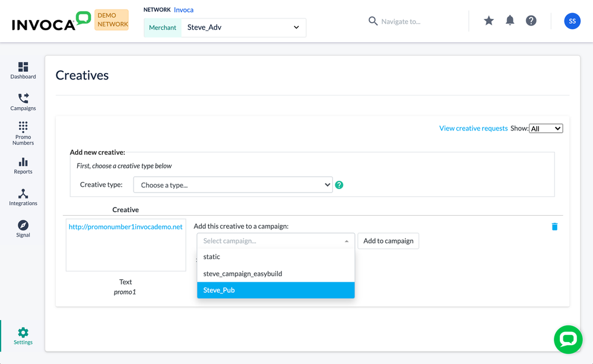
Task: Open Promo Numbers in the sidebar
Action: (23, 133)
